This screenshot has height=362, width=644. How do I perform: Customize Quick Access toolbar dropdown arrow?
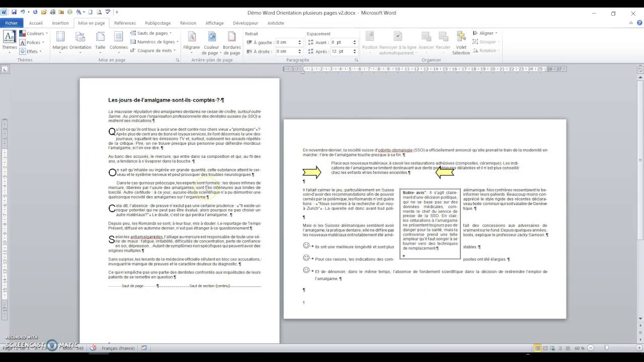pyautogui.click(x=117, y=12)
